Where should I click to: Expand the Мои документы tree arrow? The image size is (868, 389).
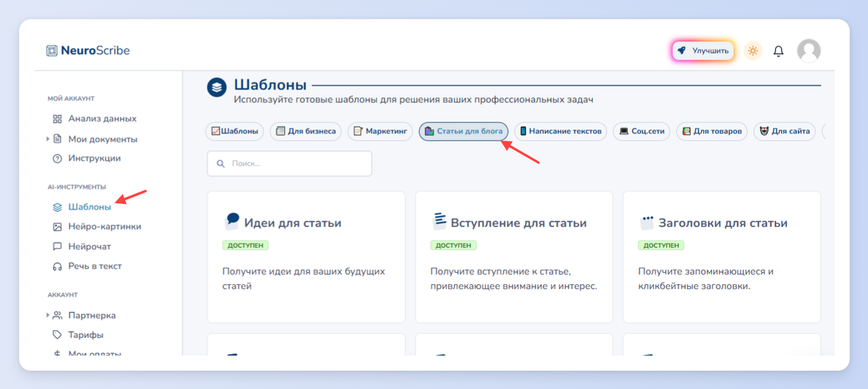[x=48, y=139]
